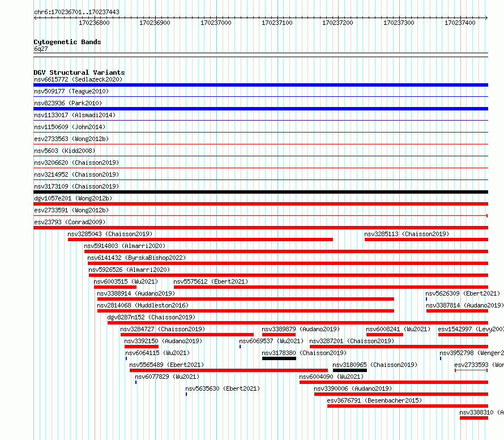Click the nsv5914803 (Almarri2020) label

[x=125, y=246]
